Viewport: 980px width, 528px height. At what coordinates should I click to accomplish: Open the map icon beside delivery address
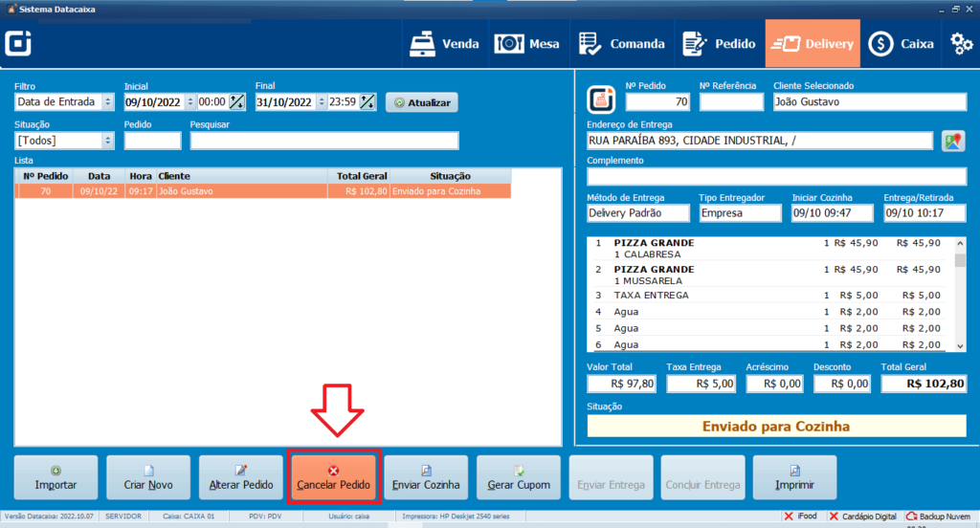(x=951, y=142)
